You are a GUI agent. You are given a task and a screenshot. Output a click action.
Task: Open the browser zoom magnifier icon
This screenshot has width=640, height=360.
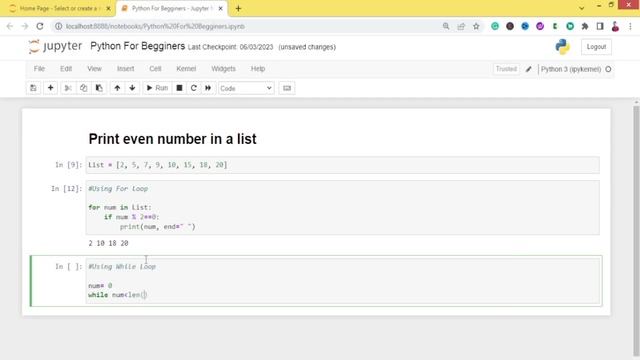click(x=446, y=26)
